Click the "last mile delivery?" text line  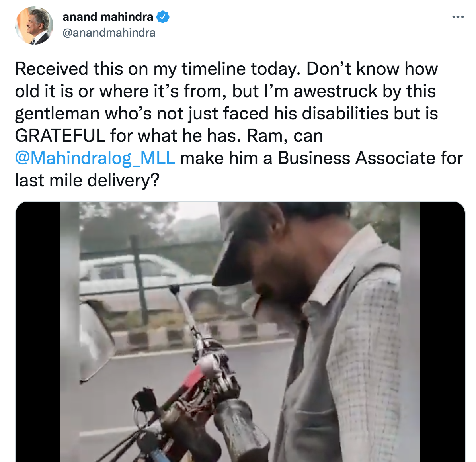pyautogui.click(x=87, y=180)
